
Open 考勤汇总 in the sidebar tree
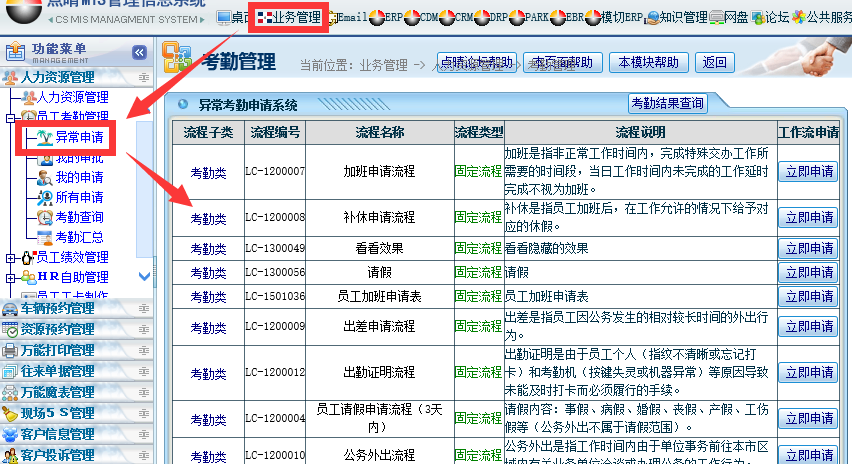[78, 237]
